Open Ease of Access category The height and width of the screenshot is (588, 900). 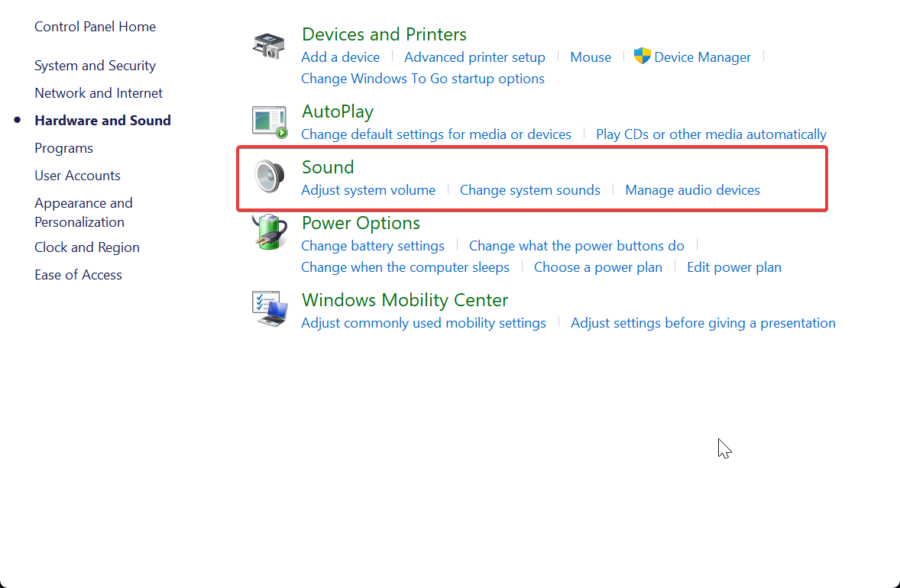[x=78, y=275]
